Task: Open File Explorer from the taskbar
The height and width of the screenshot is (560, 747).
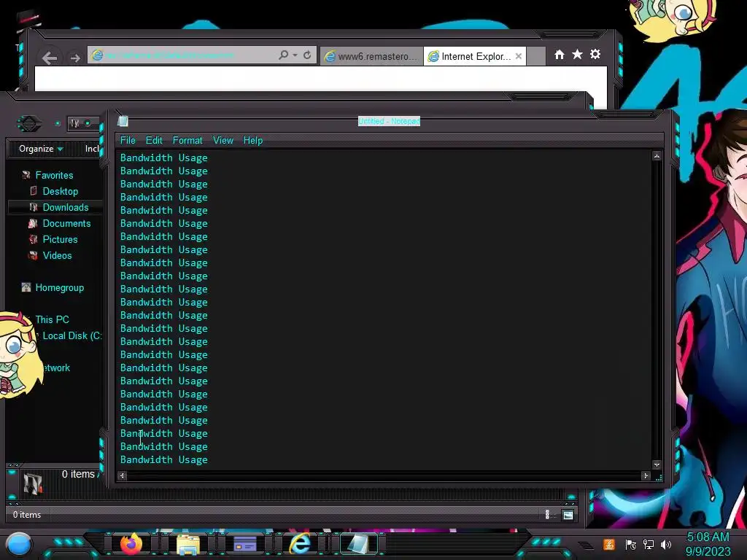Action: click(x=188, y=545)
